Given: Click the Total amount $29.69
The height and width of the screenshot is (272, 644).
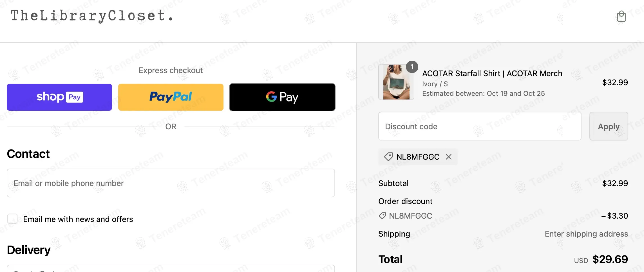Looking at the screenshot, I should coord(610,259).
